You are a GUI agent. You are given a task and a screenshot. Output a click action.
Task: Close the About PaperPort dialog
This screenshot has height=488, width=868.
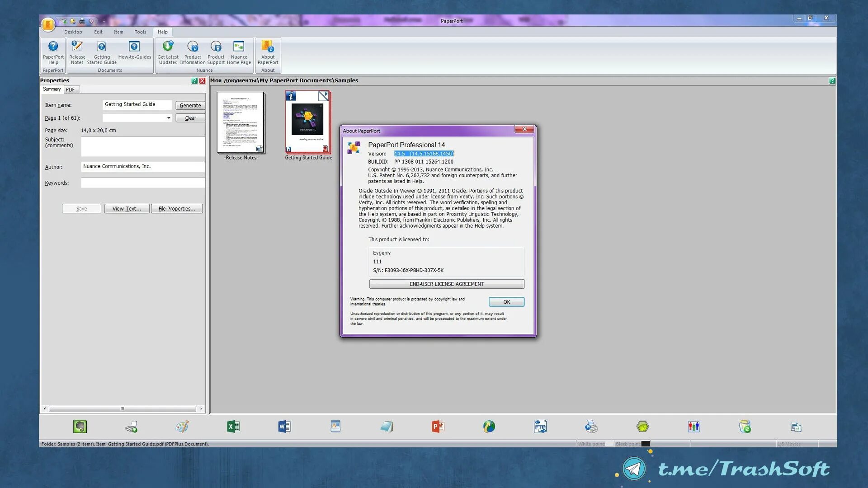pyautogui.click(x=524, y=129)
